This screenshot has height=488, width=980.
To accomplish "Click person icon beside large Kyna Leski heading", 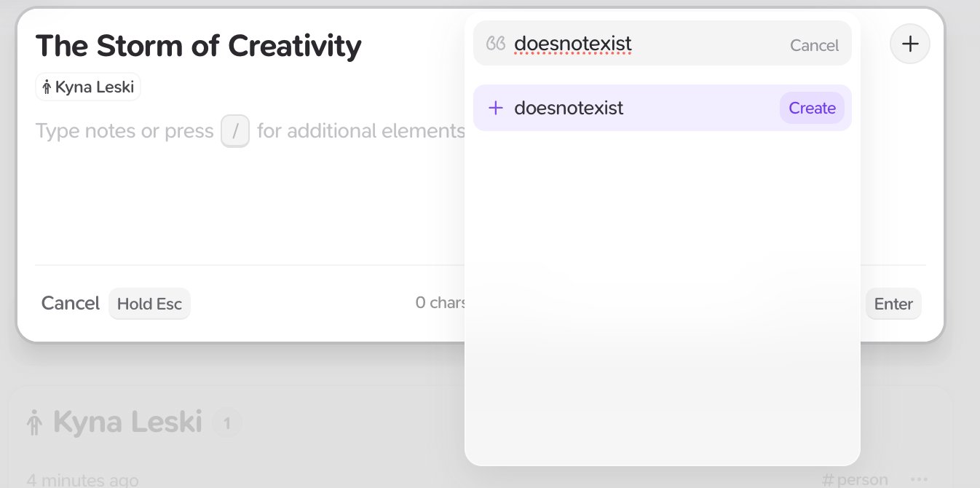I will point(33,422).
